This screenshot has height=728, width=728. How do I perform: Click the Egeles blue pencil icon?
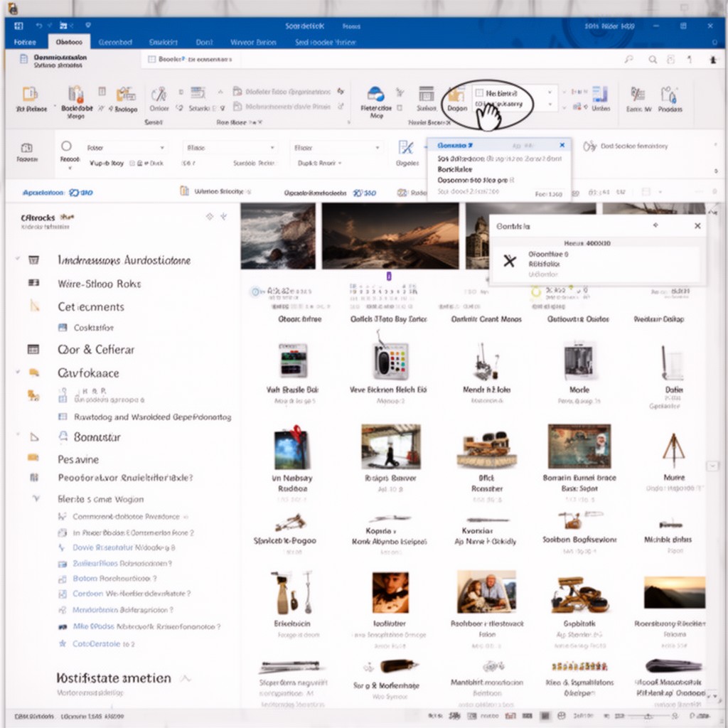[406, 148]
